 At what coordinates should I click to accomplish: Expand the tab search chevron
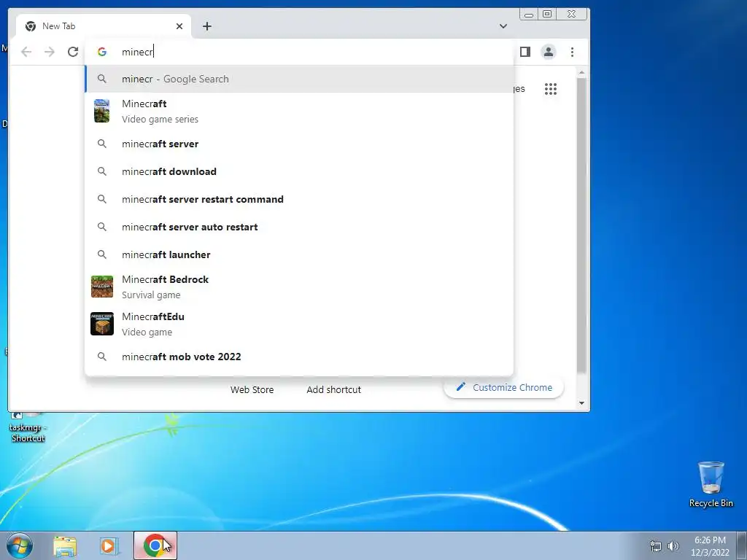click(503, 26)
